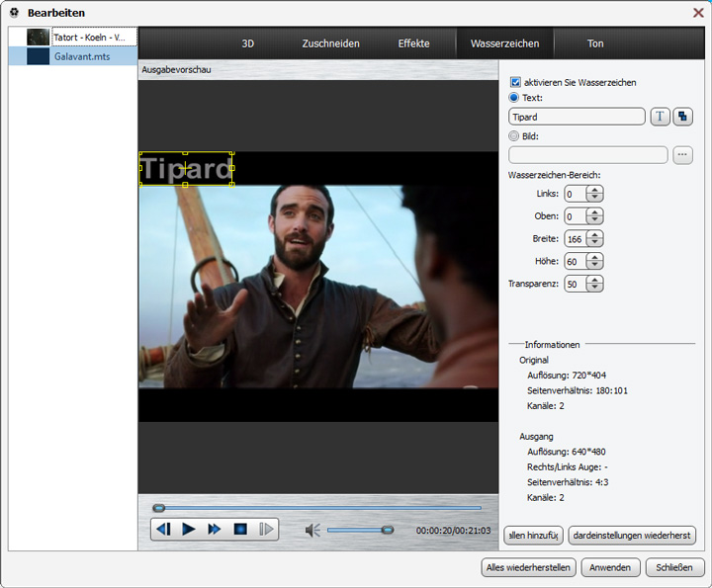Screen dimensions: 712x588
Task: Click the Galavant.mts thumbnail
Action: tap(39, 56)
